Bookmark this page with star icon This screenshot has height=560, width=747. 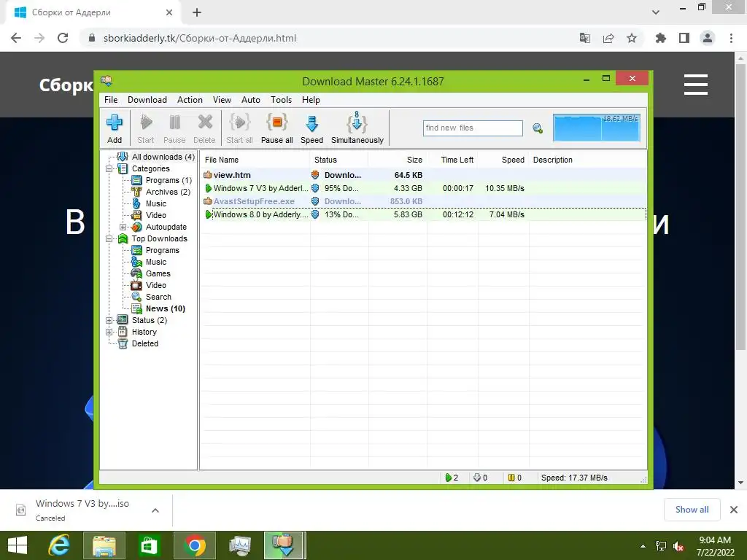pyautogui.click(x=632, y=38)
